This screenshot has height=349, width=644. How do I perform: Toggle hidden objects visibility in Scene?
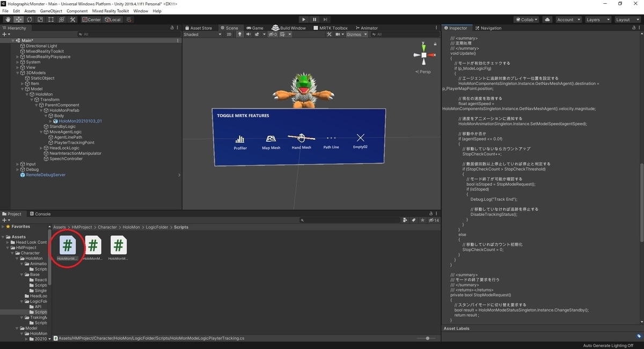coord(273,34)
